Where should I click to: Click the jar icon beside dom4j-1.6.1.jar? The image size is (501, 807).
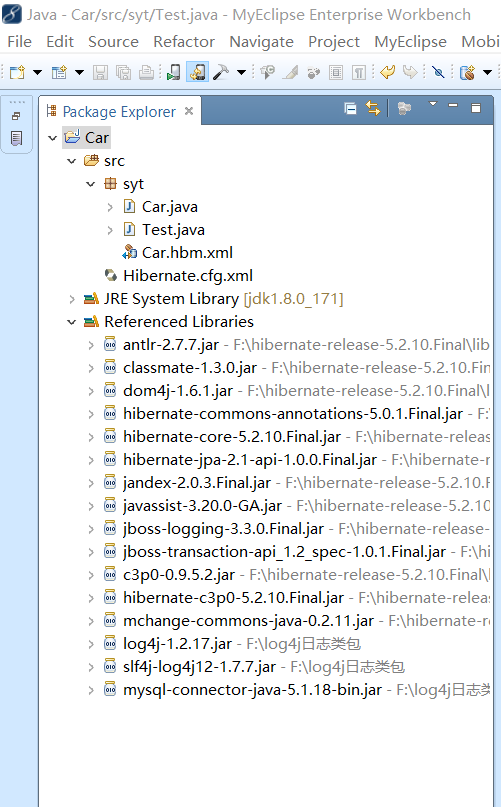(110, 391)
